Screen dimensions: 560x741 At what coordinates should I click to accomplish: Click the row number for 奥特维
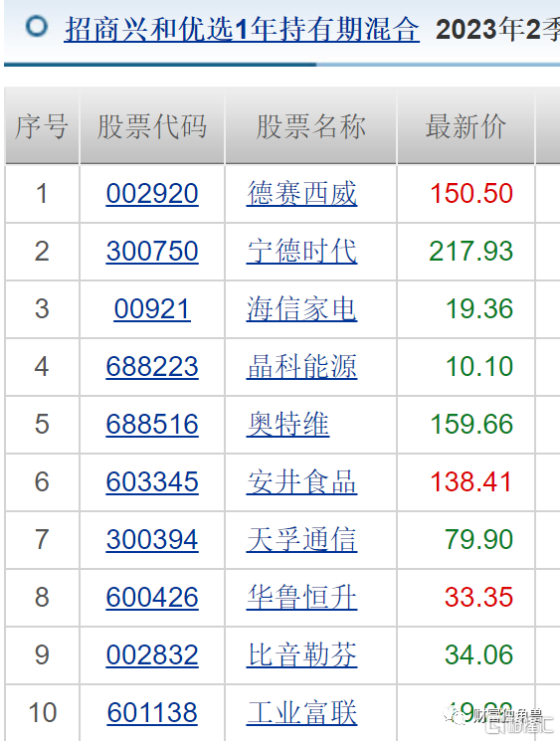click(42, 425)
